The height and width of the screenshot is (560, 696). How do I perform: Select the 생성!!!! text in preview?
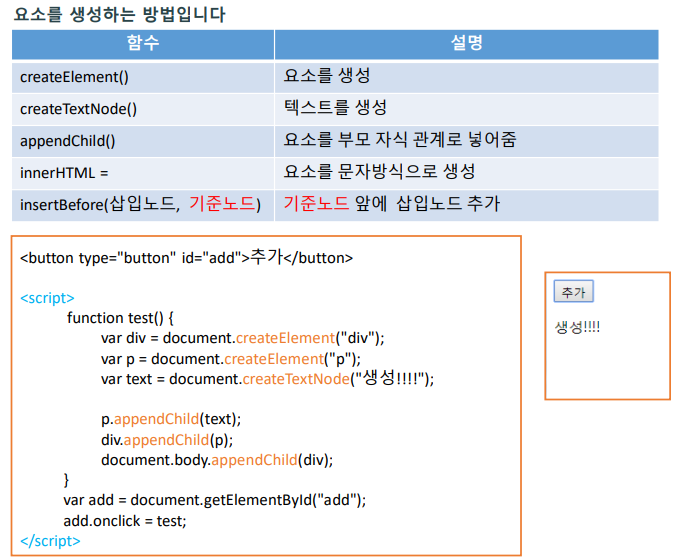click(577, 327)
